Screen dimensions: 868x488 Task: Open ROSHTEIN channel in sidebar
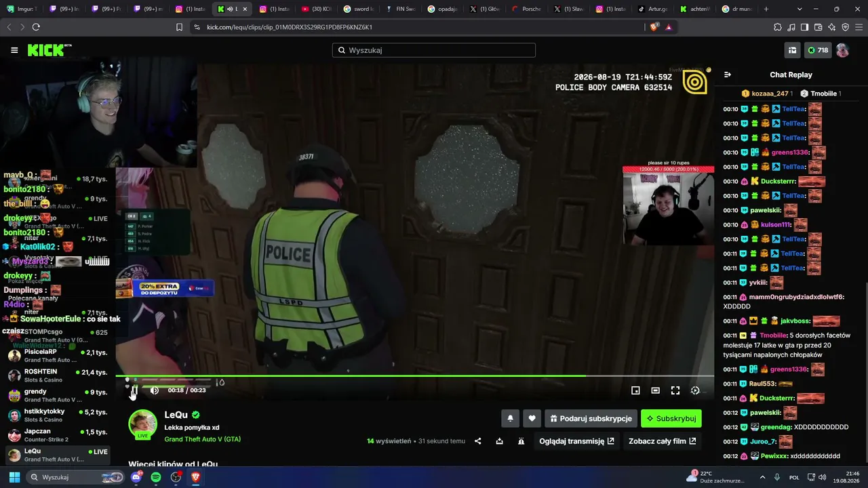pyautogui.click(x=57, y=375)
